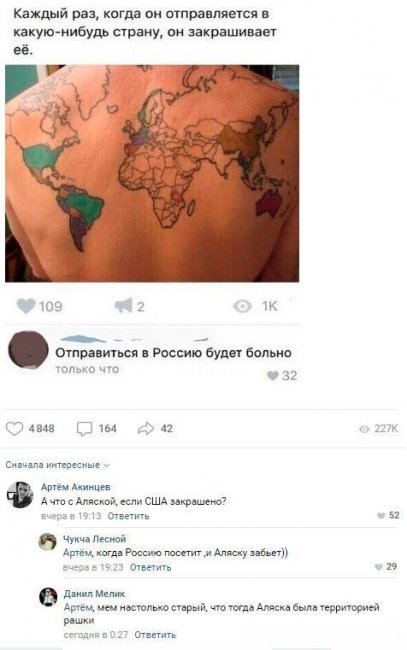Click the megaphone repost icon showing 2
Screen dimensions: 407x650
pos(124,306)
